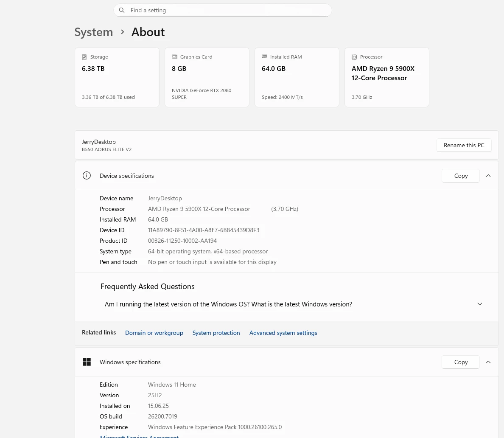Go back to System breadcrumb
Screen dimensions: 504x438
pos(93,32)
